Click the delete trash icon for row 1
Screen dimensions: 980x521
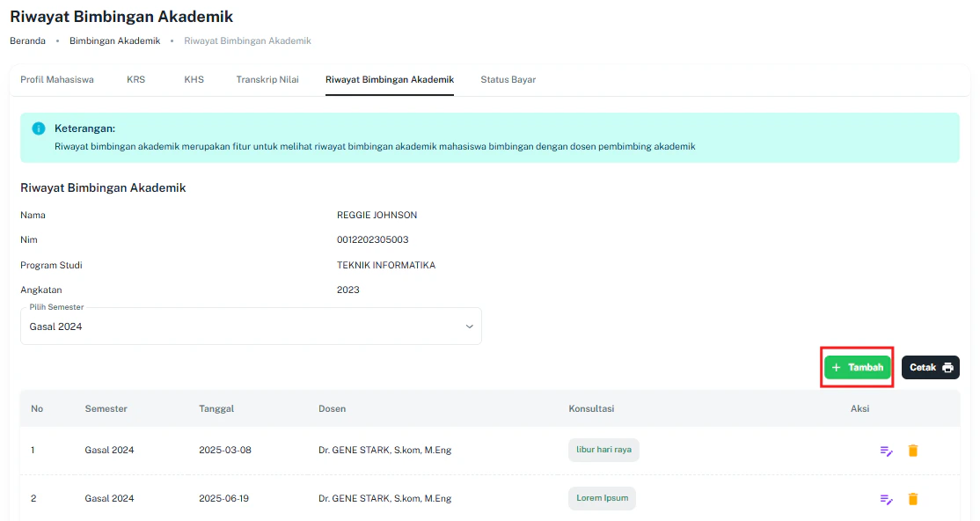pyautogui.click(x=912, y=451)
